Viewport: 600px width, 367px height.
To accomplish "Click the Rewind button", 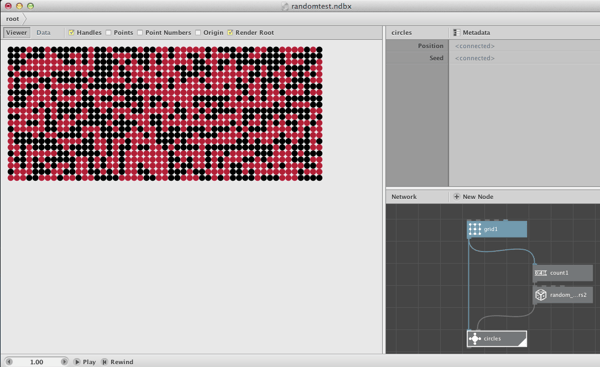I will point(117,362).
